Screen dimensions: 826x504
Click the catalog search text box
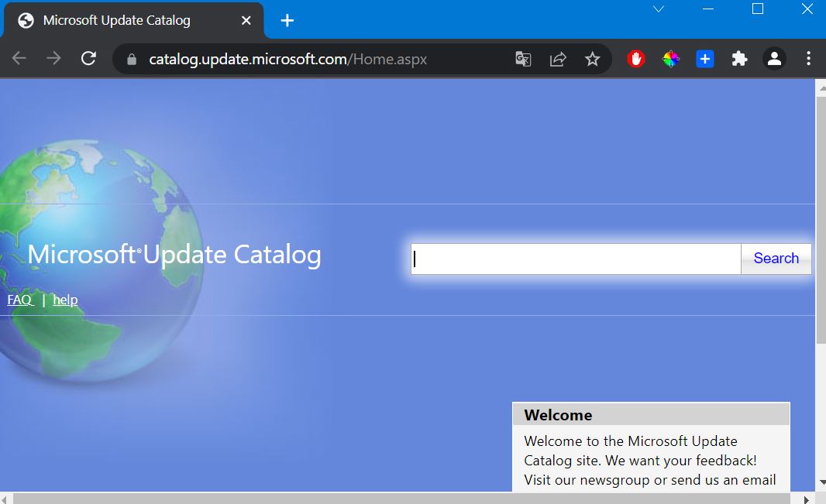click(576, 259)
